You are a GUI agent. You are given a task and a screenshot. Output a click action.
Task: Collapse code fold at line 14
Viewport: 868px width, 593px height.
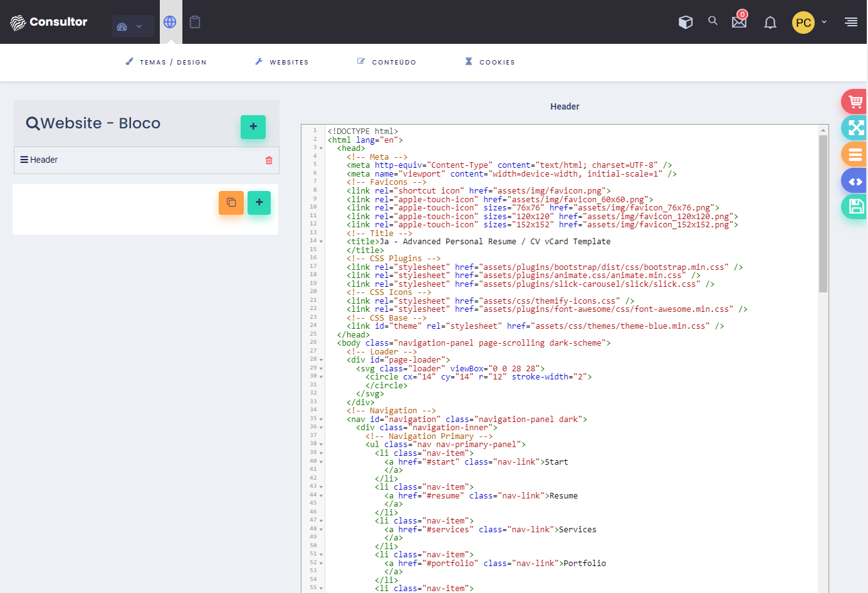322,242
